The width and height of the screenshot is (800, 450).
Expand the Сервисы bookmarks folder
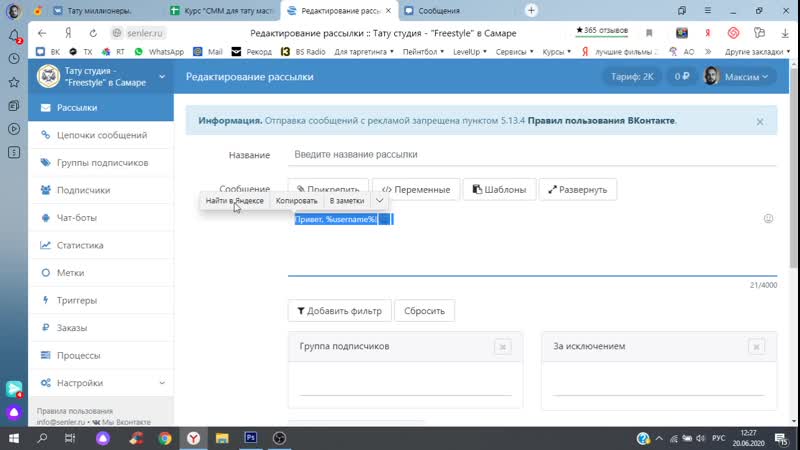click(514, 52)
